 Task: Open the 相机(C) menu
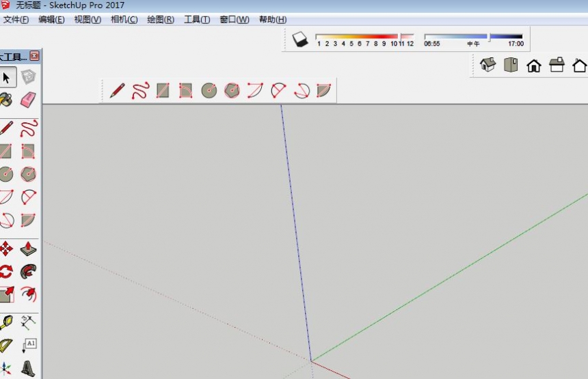[124, 20]
